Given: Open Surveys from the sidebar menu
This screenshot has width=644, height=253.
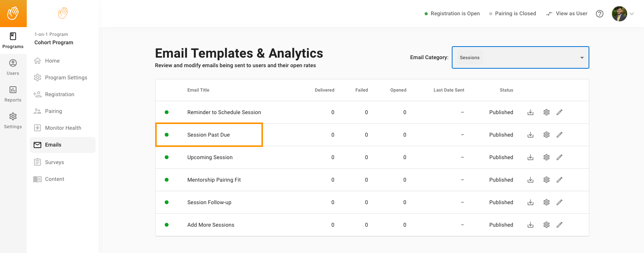Looking at the screenshot, I should (54, 162).
